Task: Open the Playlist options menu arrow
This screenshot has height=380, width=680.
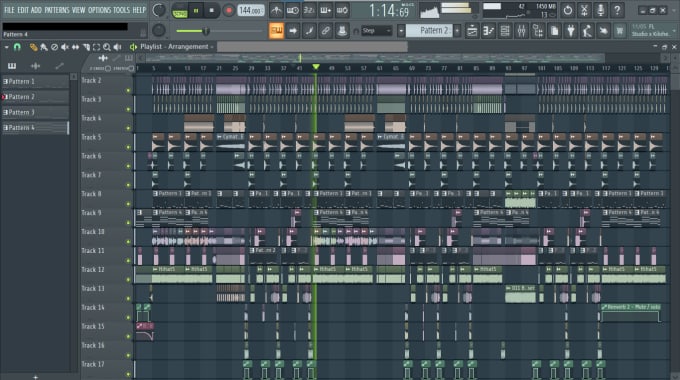Action: click(6, 47)
